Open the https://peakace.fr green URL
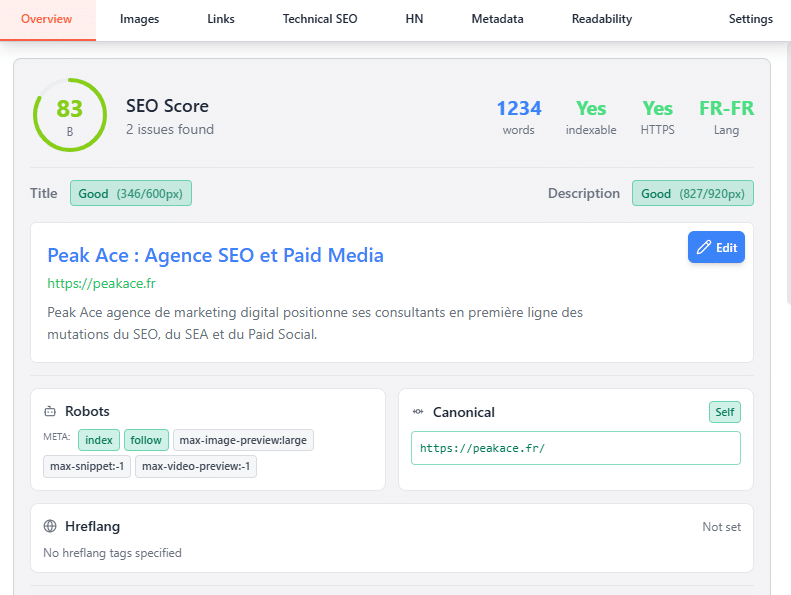This screenshot has height=595, width=791. [101, 284]
